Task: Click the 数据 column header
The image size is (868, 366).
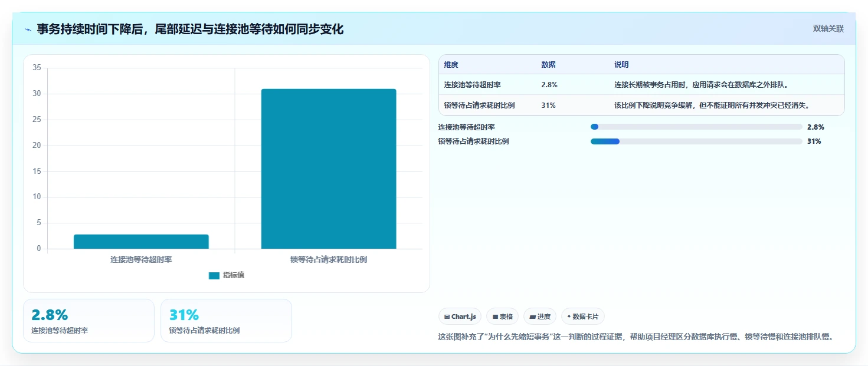Action: point(548,65)
